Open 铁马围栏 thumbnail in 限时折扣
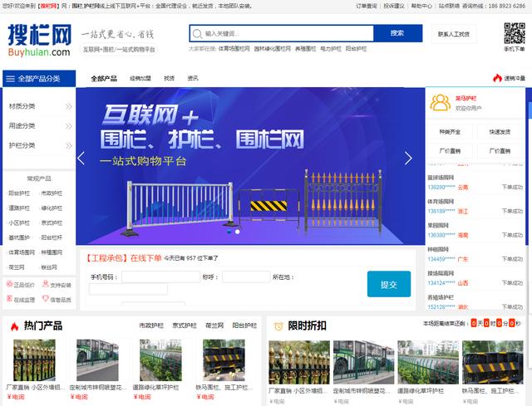This screenshot has height=406, width=532. pyautogui.click(x=492, y=362)
